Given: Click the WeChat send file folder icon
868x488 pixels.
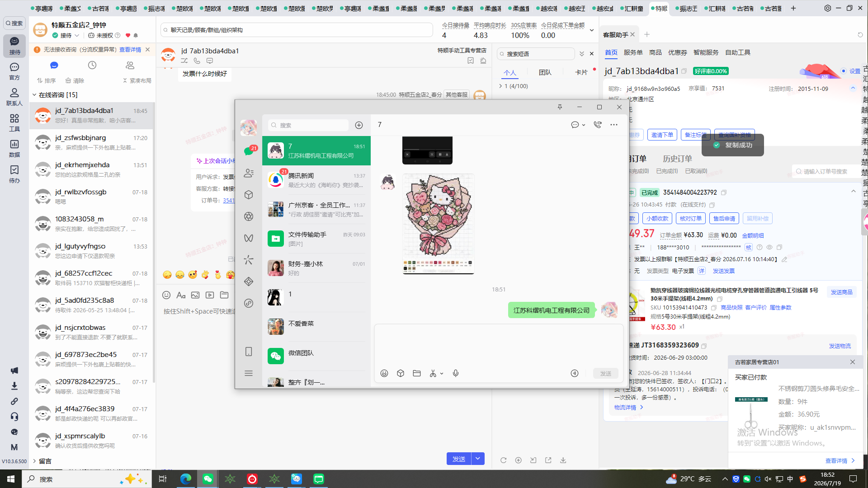Looking at the screenshot, I should (417, 373).
